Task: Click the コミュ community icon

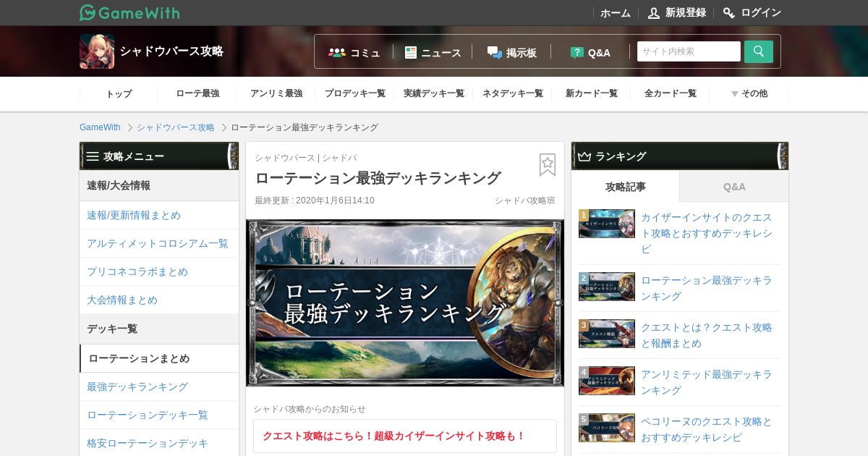Action: pyautogui.click(x=337, y=52)
